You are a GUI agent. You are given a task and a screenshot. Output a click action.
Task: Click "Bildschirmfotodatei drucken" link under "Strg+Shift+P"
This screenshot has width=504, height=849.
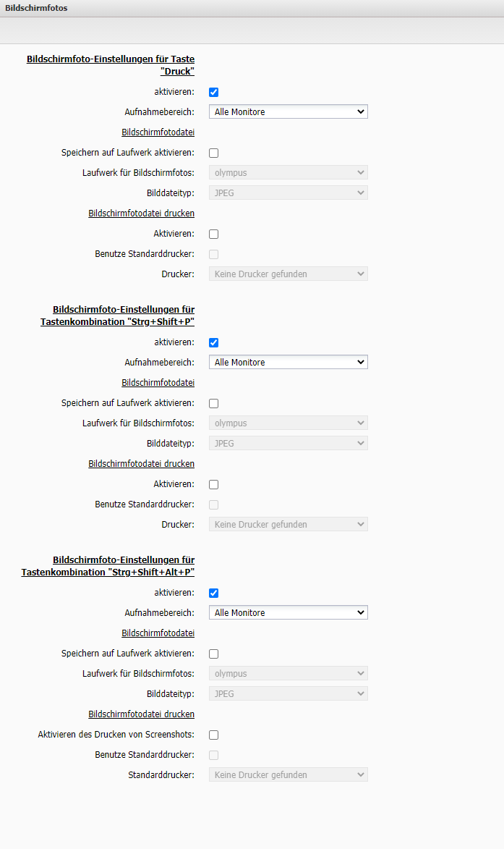click(x=141, y=464)
